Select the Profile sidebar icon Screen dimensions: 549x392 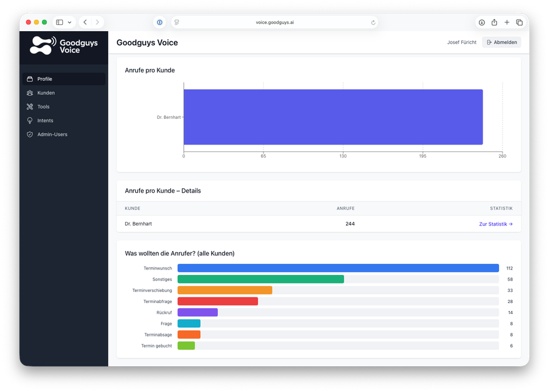30,79
